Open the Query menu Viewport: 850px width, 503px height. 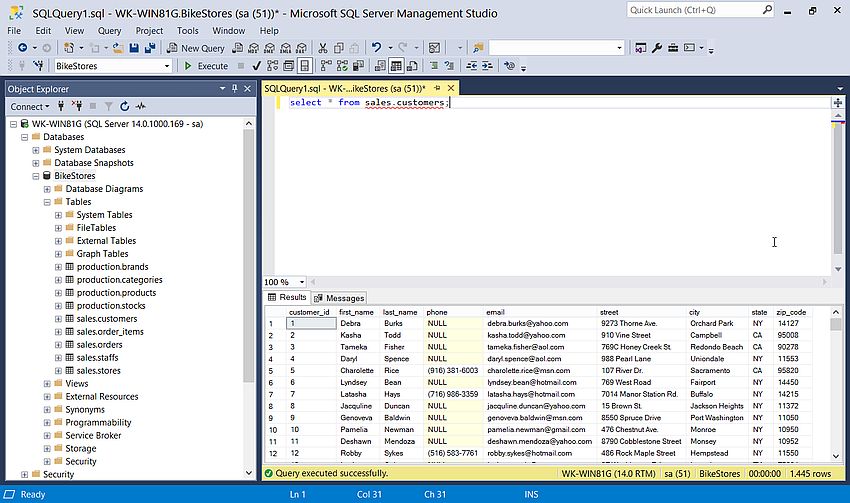(110, 31)
